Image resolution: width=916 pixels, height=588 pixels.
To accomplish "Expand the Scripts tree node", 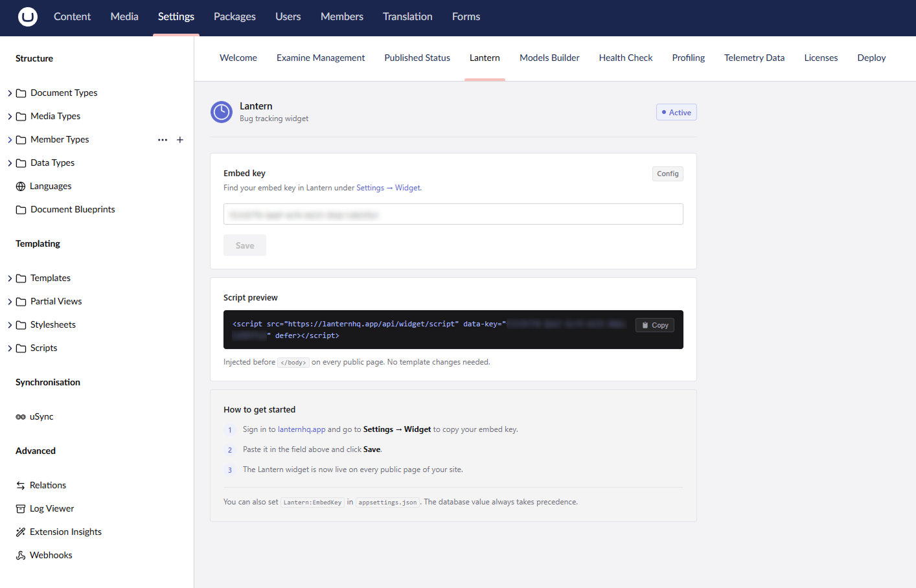I will click(x=10, y=348).
